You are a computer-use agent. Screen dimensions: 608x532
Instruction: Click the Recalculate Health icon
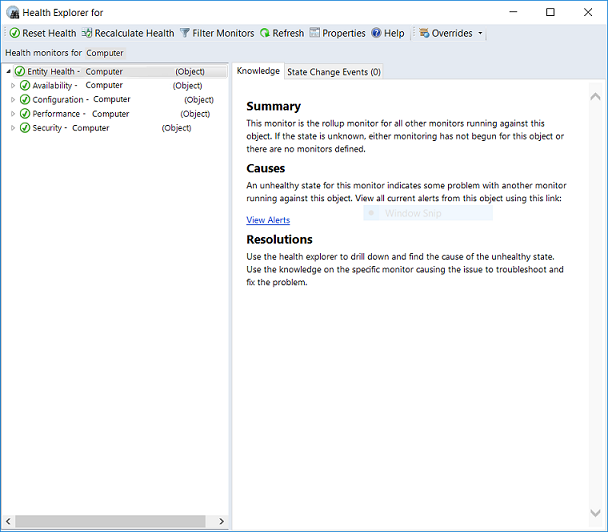(x=87, y=33)
